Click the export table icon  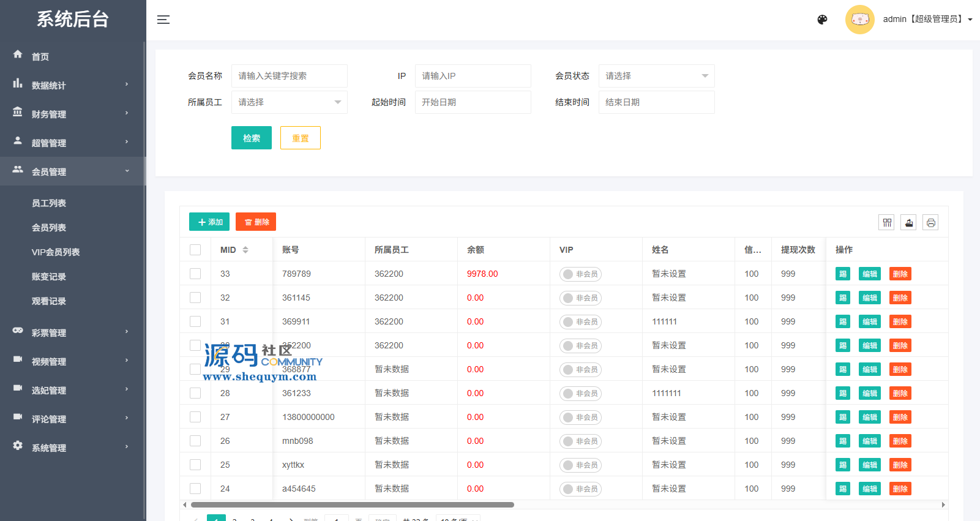coord(909,222)
